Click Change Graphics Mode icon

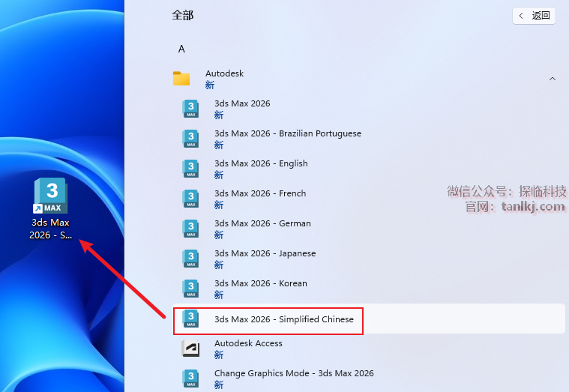(191, 379)
